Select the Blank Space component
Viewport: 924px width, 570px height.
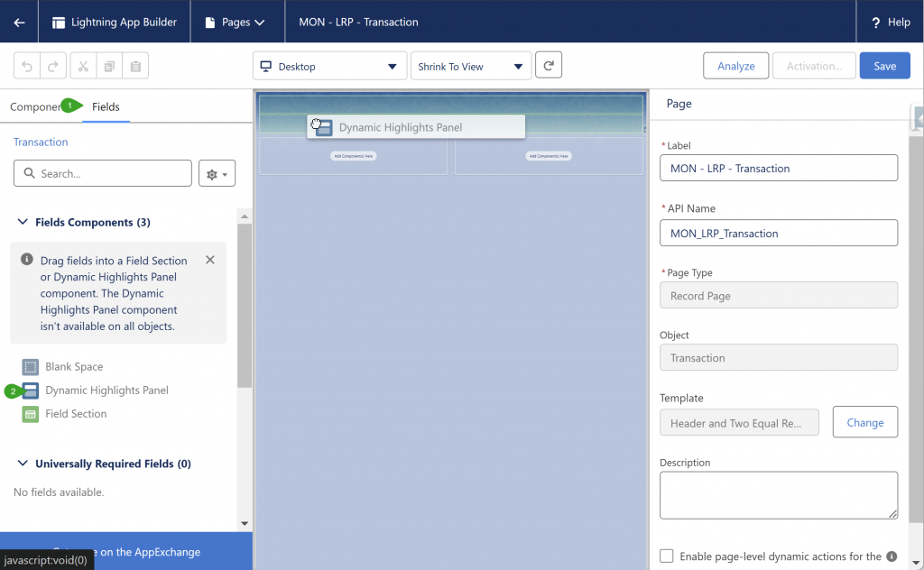coord(63,367)
